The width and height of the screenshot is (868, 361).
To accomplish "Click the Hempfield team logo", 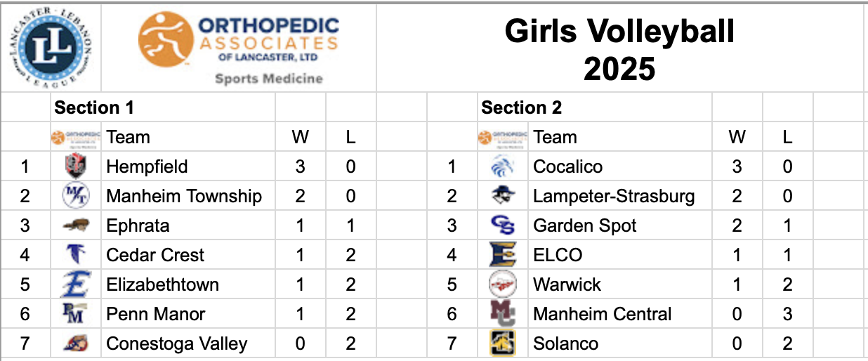I will 75,166.
